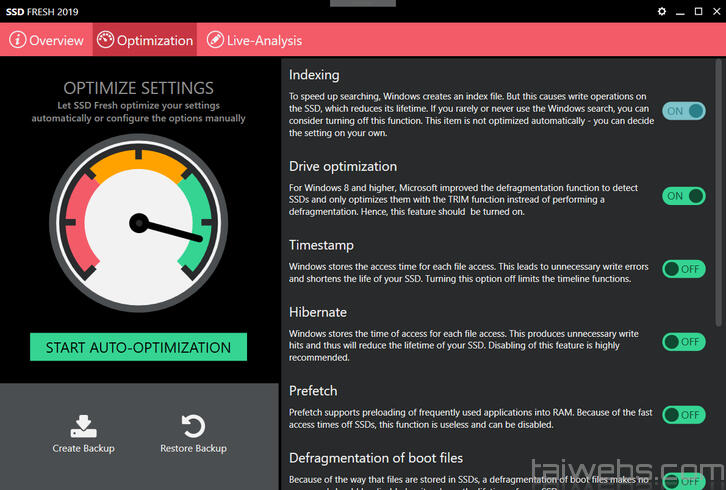Click the Live-Analysis pencil icon

pyautogui.click(x=215, y=40)
